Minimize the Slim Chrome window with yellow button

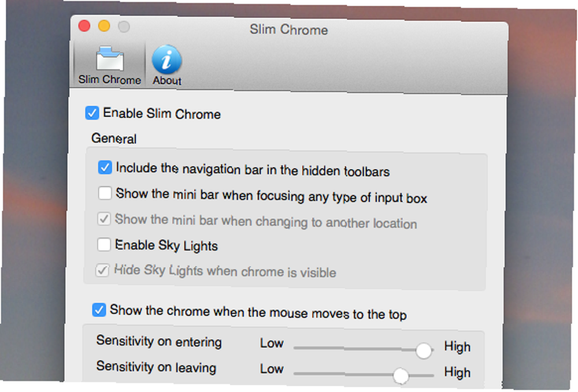pos(104,26)
